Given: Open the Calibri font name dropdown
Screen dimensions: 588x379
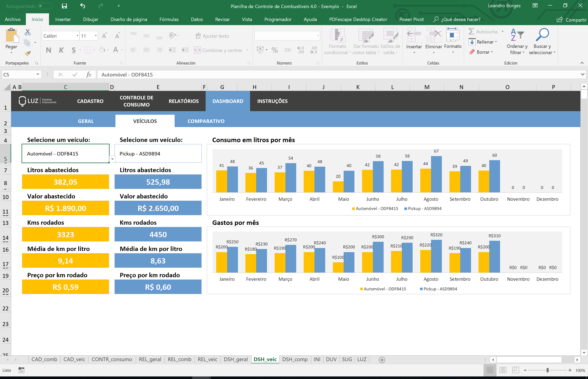Looking at the screenshot, I should click(77, 36).
